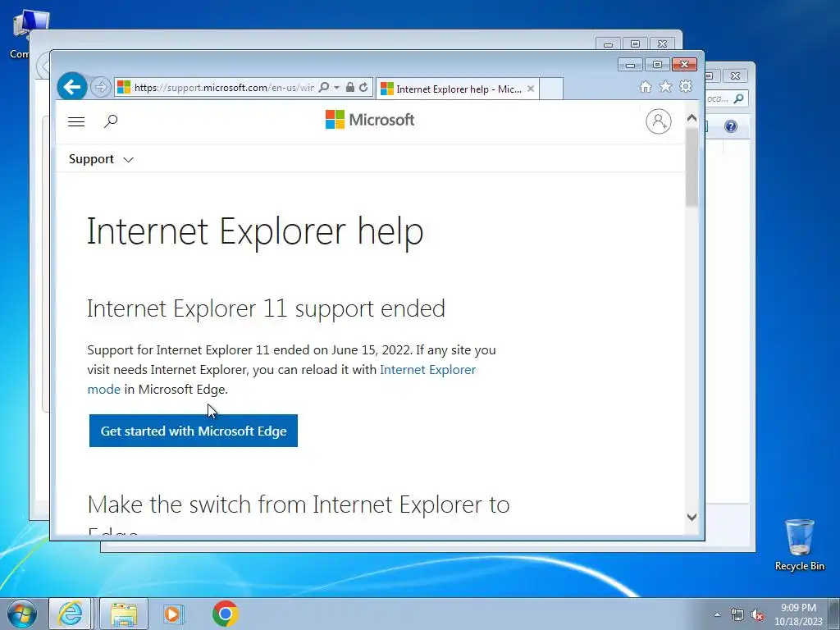Click the search magnifier in address bar
The image size is (840, 630).
(323, 87)
